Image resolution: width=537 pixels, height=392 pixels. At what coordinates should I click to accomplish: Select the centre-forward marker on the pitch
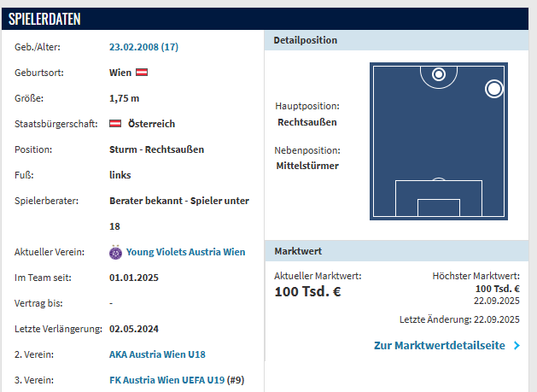pos(439,74)
